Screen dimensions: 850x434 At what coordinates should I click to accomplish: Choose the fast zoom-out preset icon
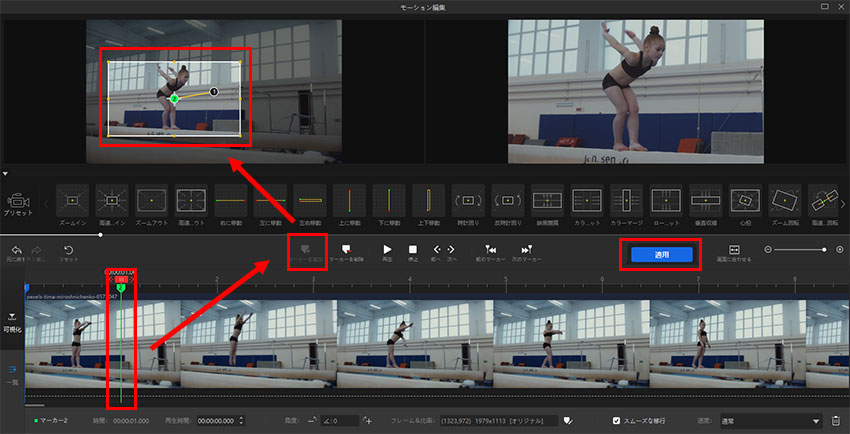coord(191,200)
